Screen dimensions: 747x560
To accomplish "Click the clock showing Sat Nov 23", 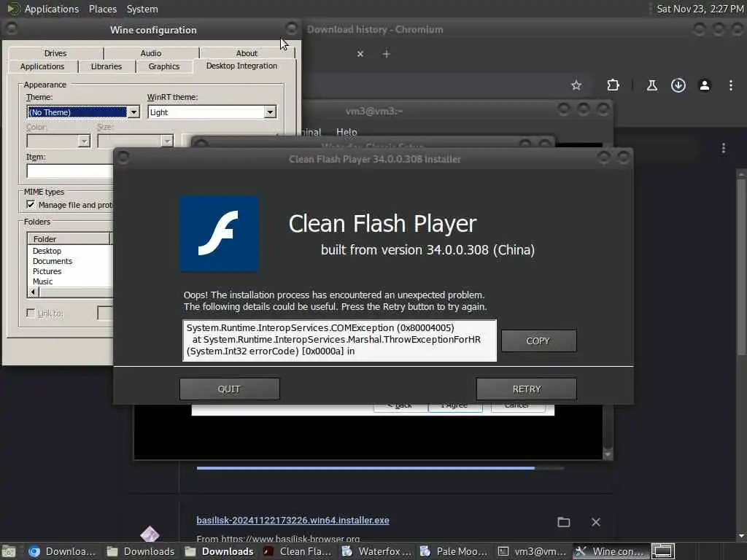I will pos(700,9).
